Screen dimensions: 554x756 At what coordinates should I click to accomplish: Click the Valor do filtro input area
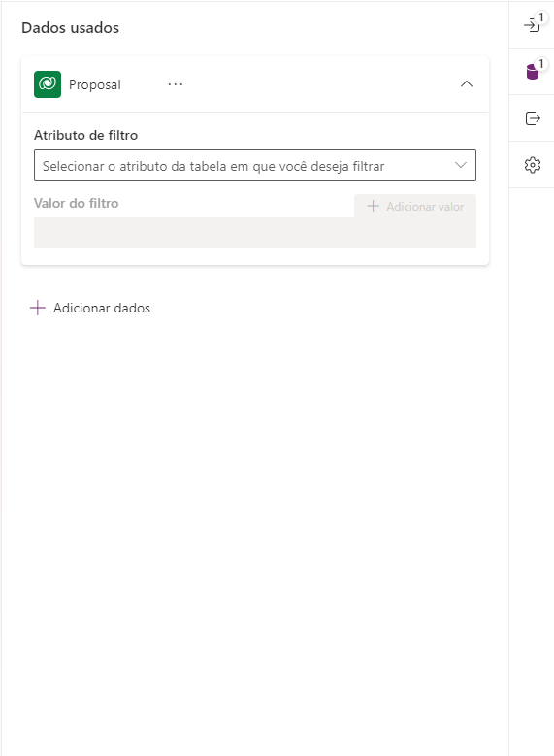click(254, 233)
